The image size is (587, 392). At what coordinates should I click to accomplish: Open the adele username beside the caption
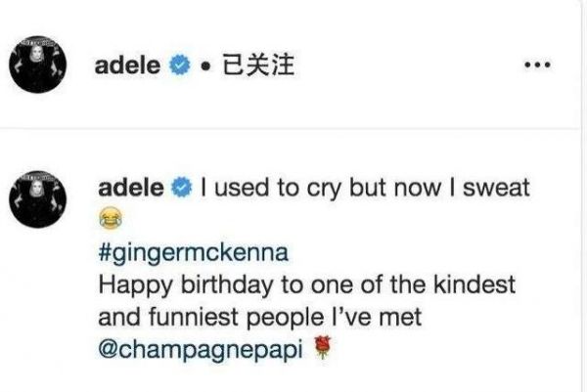(133, 186)
